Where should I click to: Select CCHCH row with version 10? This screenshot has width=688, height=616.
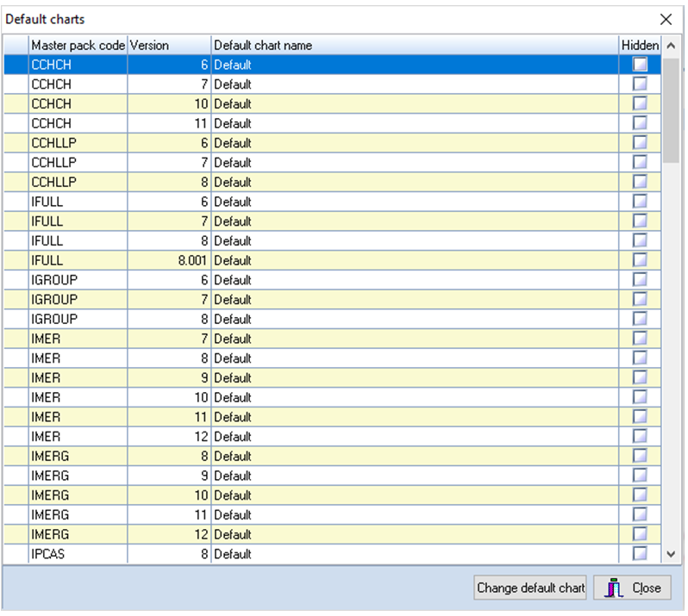coord(332,103)
